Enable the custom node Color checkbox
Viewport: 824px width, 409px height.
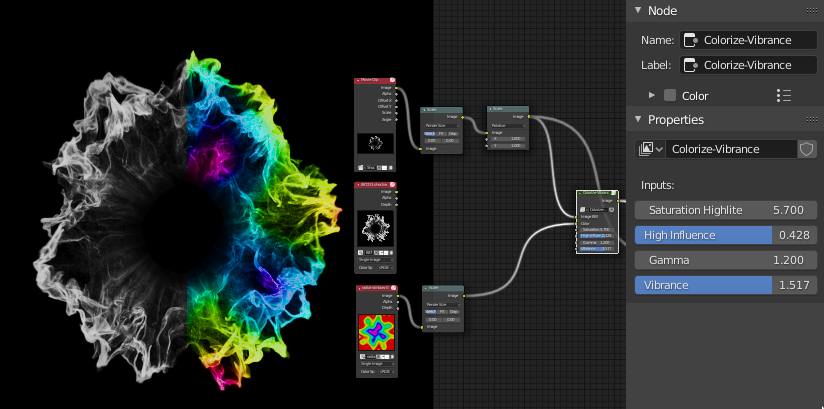point(670,95)
